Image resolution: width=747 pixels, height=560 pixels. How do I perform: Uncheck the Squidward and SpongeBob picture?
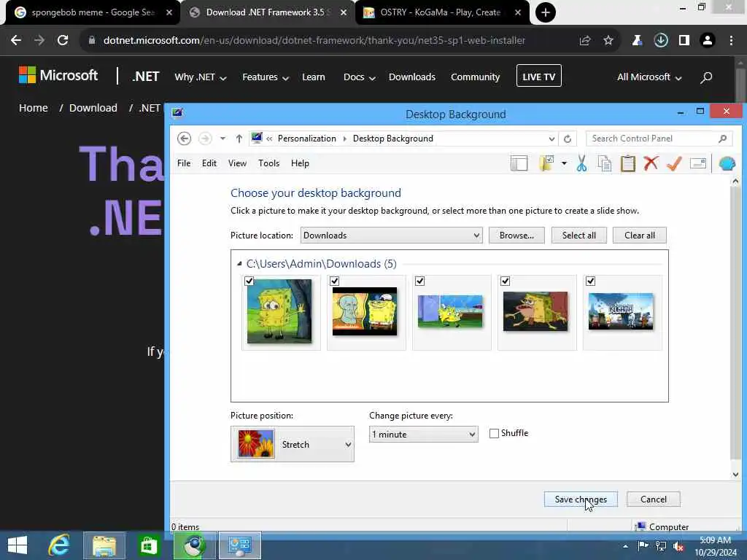[x=334, y=281]
